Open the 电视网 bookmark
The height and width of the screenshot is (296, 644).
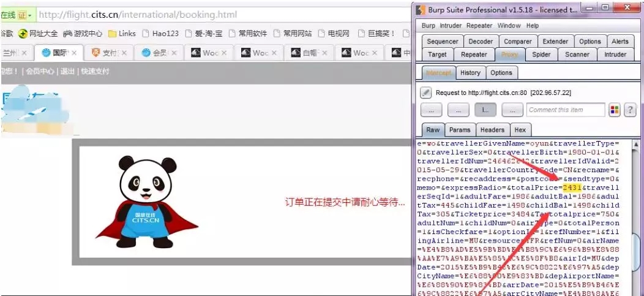tap(334, 33)
